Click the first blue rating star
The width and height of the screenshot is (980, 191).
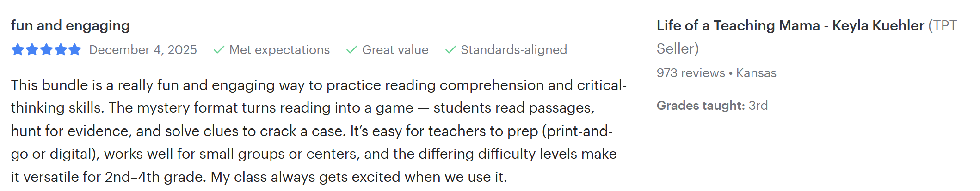pyautogui.click(x=18, y=49)
